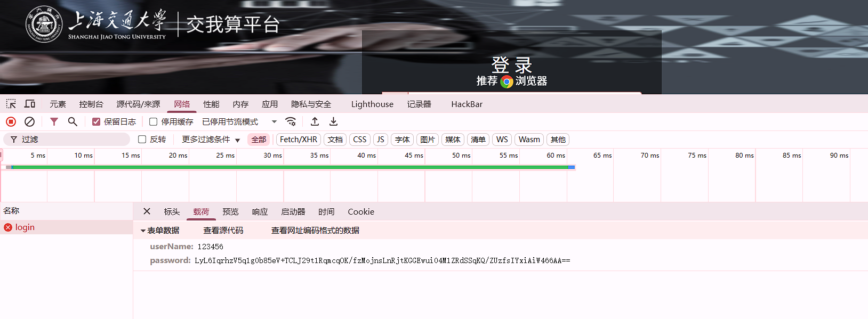Filter requests by Fetch/XHR

(298, 140)
